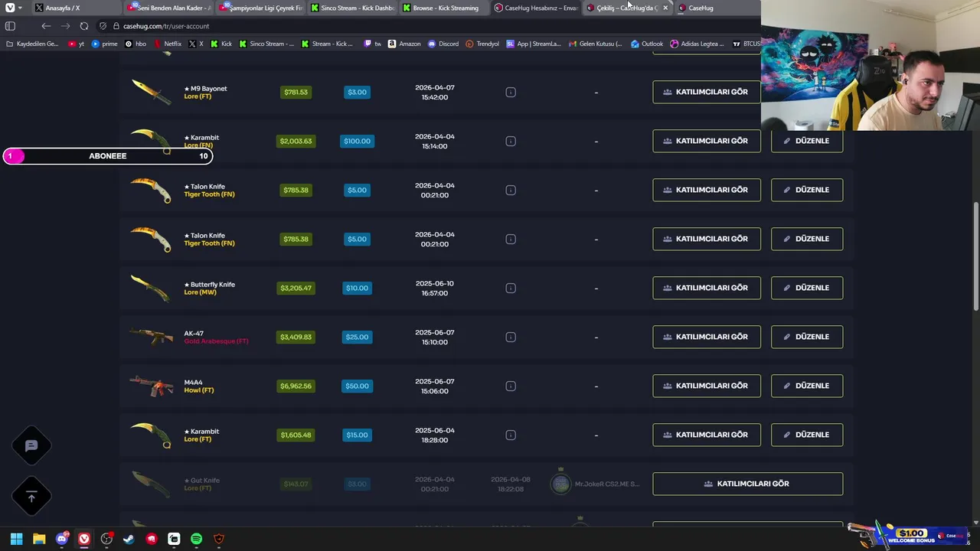
Task: Switch to Sinco Stream Kick Dashboard tab
Action: coord(352,8)
